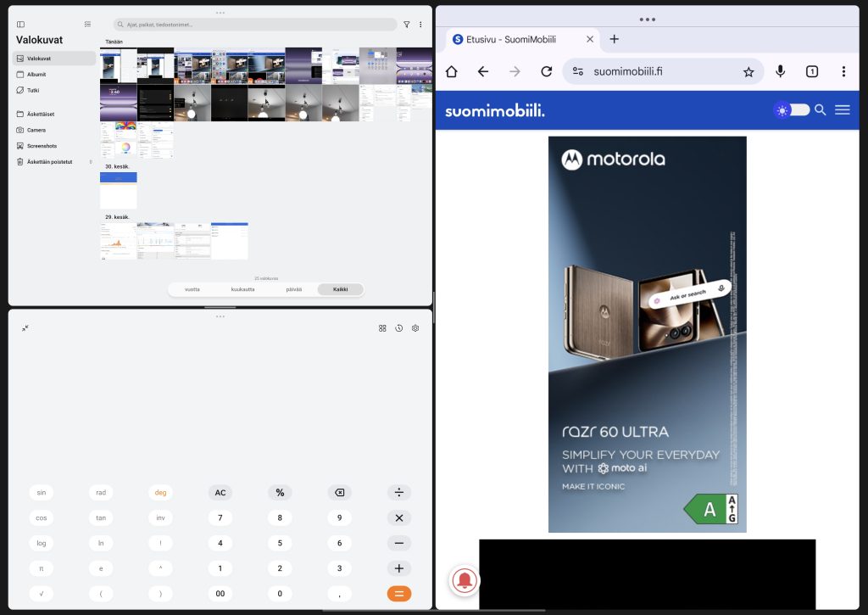Show the calculator history

(399, 328)
